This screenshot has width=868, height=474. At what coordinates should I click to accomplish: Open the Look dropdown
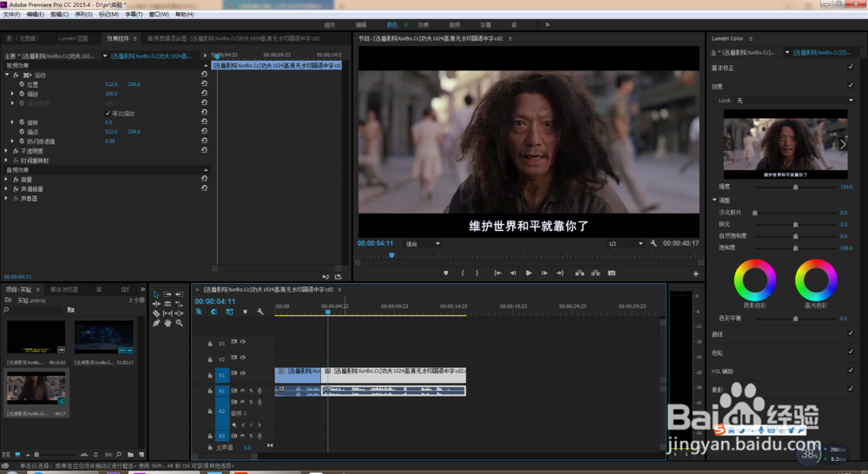(794, 100)
